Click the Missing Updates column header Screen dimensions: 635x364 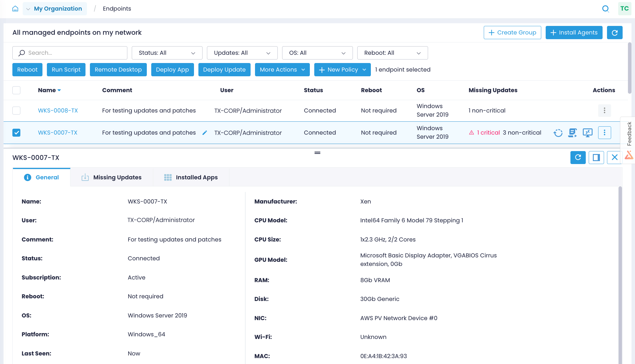click(x=493, y=90)
